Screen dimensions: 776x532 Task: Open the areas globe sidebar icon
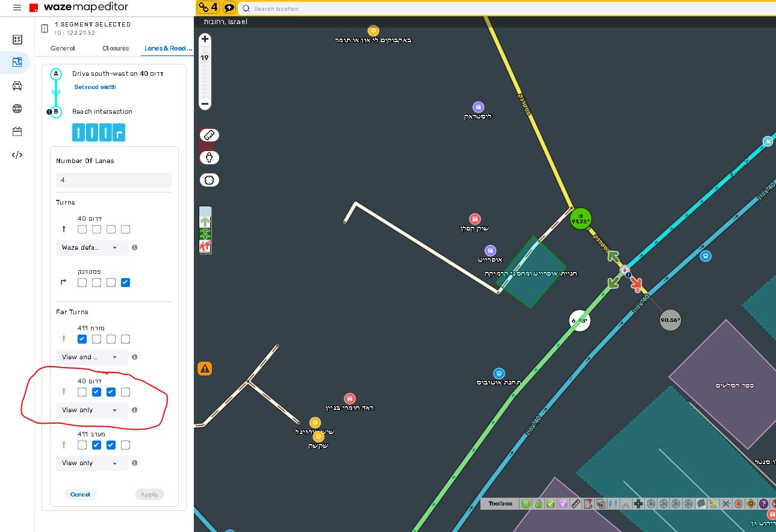tap(17, 109)
